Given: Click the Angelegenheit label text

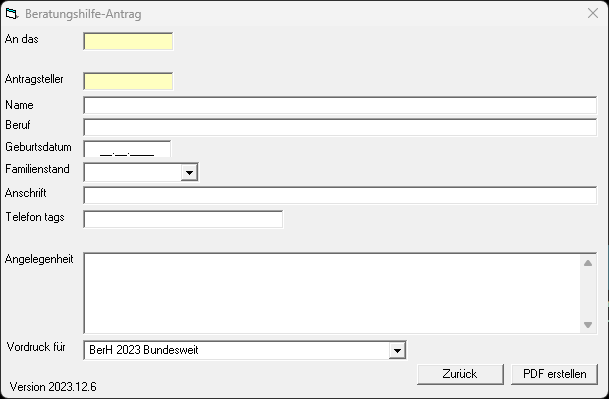Looking at the screenshot, I should (x=39, y=260).
